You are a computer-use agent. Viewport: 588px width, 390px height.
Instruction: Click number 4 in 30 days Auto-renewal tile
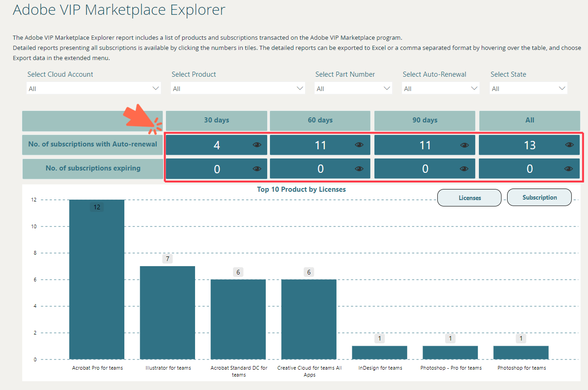[217, 145]
